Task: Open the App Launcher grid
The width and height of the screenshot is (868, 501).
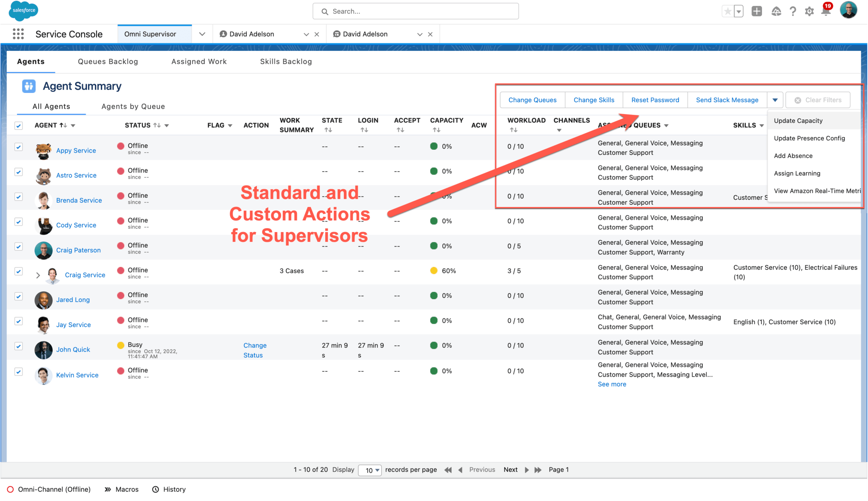Action: pos(18,34)
